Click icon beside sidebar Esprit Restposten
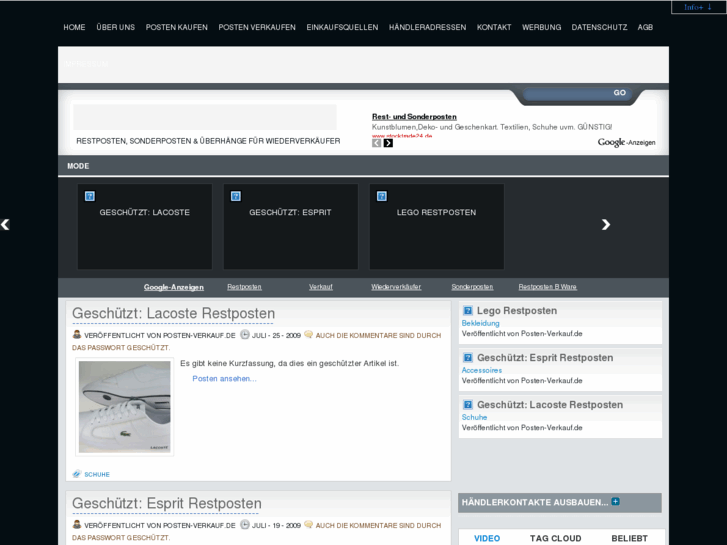Image resolution: width=727 pixels, height=545 pixels. pos(468,358)
